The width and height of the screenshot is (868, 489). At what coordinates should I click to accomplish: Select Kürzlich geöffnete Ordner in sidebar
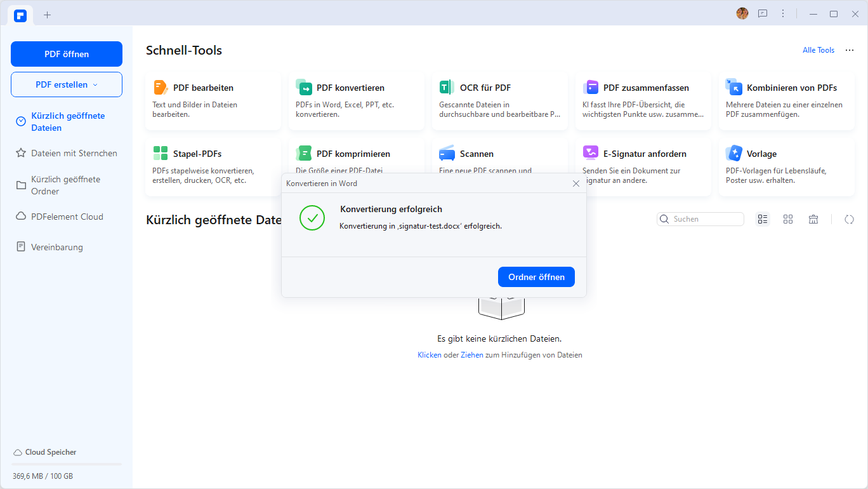(x=67, y=185)
